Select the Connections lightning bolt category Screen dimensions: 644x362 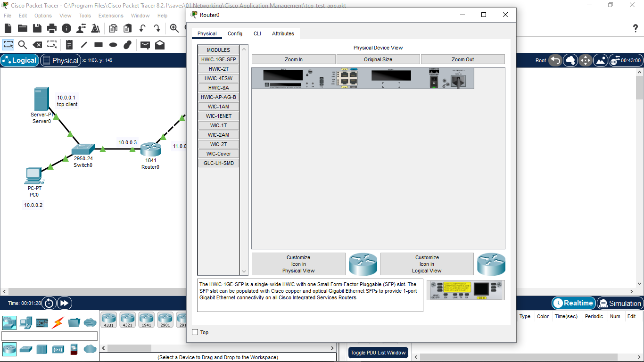click(58, 323)
